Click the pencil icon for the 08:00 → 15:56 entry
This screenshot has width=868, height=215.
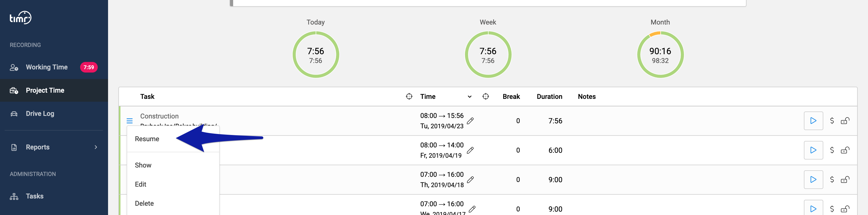(470, 121)
